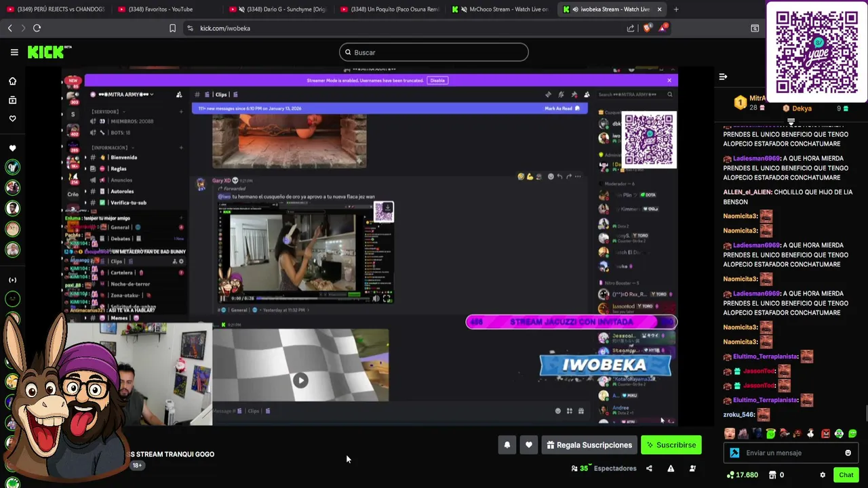
Task: Close the iwobeka Stream tab
Action: [x=659, y=9]
